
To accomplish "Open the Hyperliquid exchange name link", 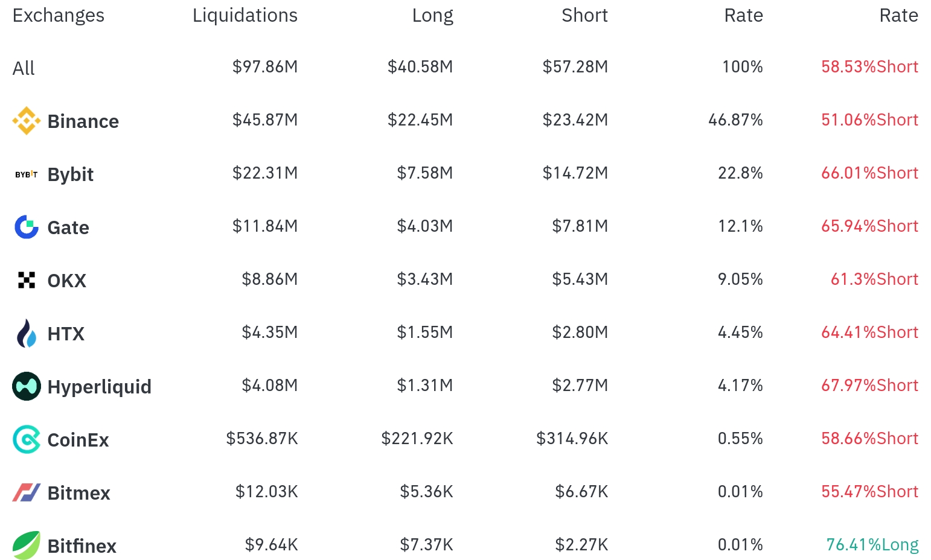I will [99, 387].
